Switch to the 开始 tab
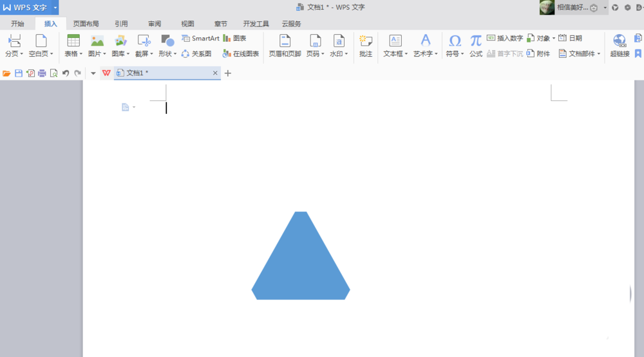Image resolution: width=644 pixels, height=357 pixels. point(17,24)
